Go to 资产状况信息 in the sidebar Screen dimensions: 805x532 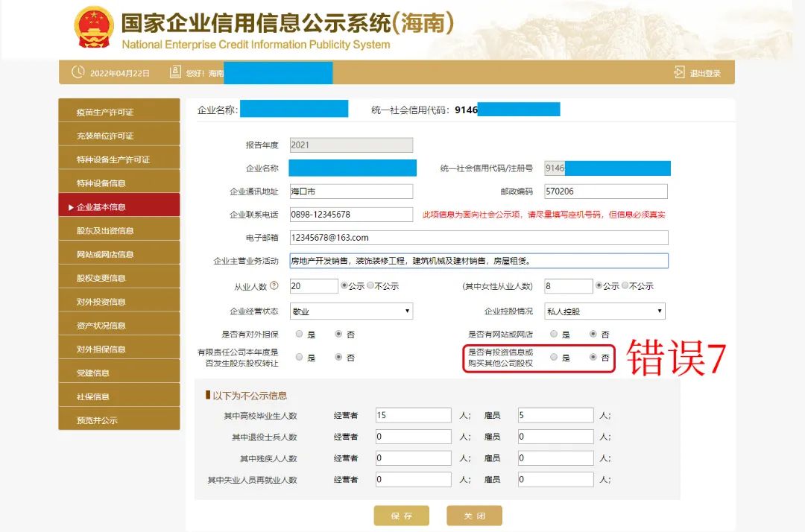(x=119, y=326)
